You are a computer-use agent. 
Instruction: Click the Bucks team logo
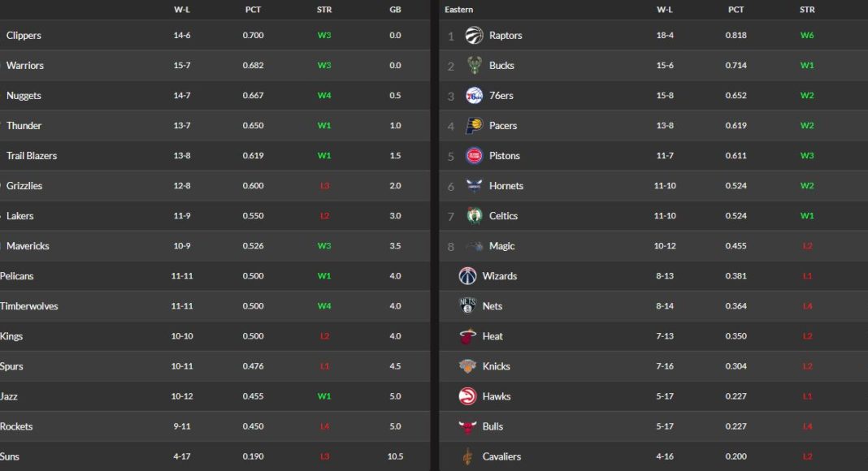coord(474,66)
